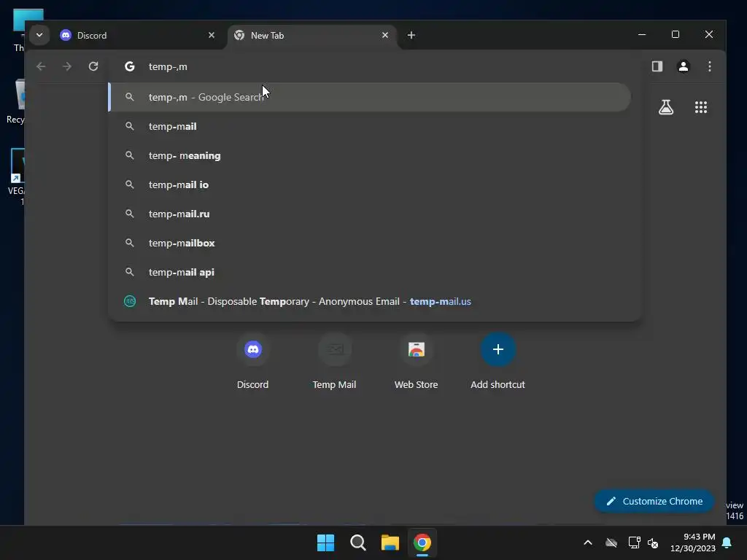
Task: Pick the 'temp-mail.ru' suggestion
Action: click(x=370, y=214)
